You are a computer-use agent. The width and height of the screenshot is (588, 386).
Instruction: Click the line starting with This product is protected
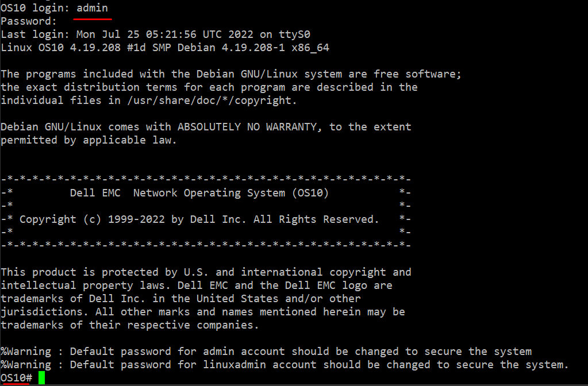coord(206,272)
